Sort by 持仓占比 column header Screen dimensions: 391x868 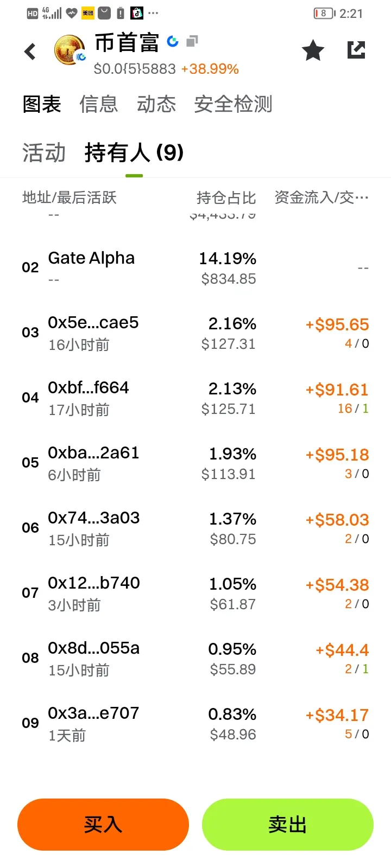(x=226, y=198)
